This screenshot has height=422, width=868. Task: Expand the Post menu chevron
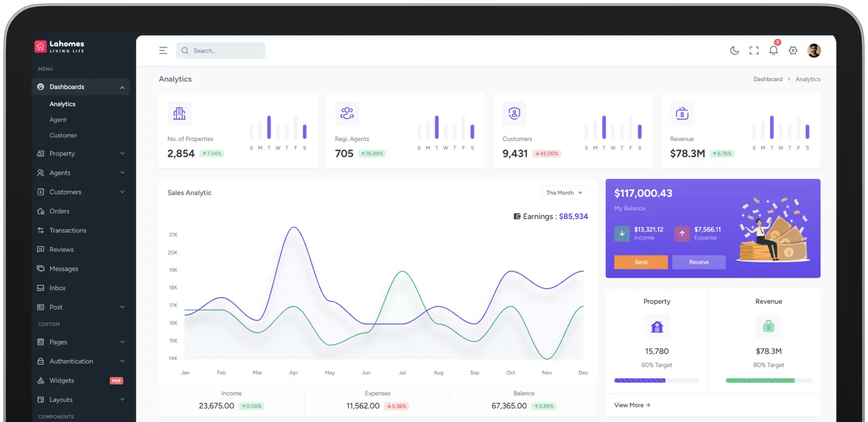click(x=122, y=307)
